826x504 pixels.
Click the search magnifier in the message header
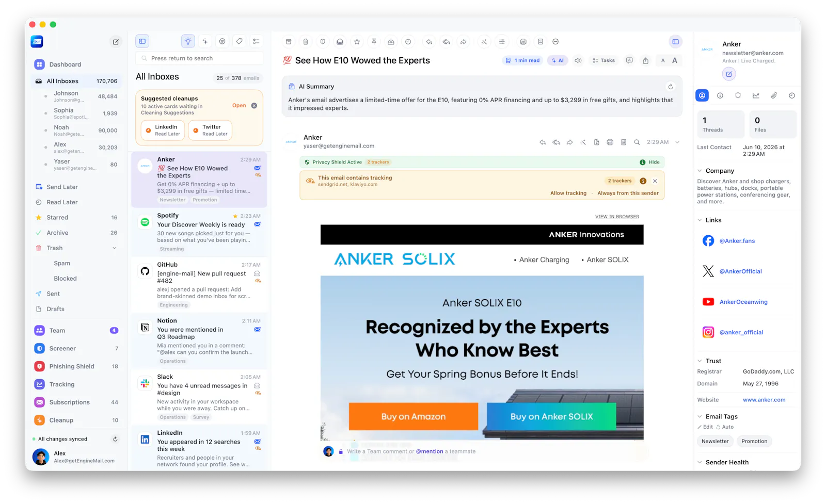(x=637, y=142)
